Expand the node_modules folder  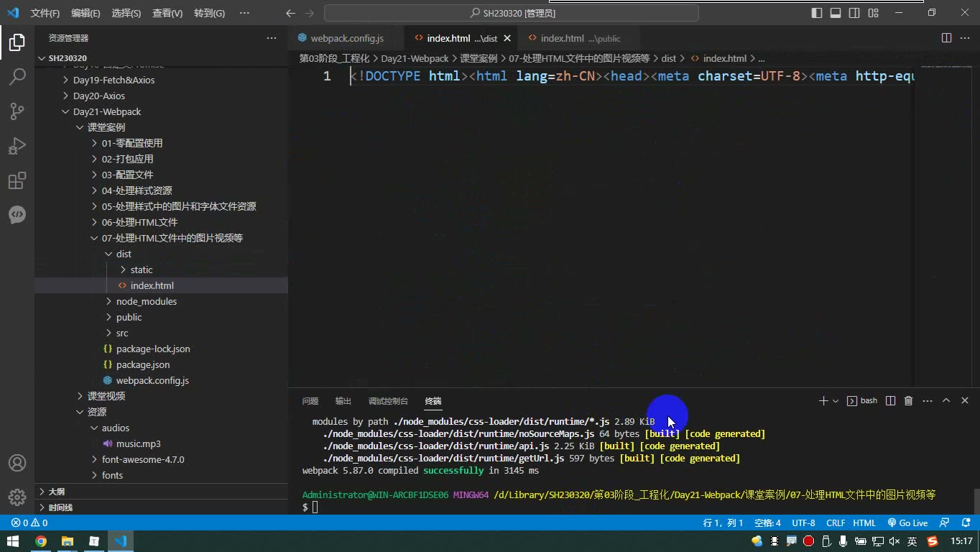146,301
